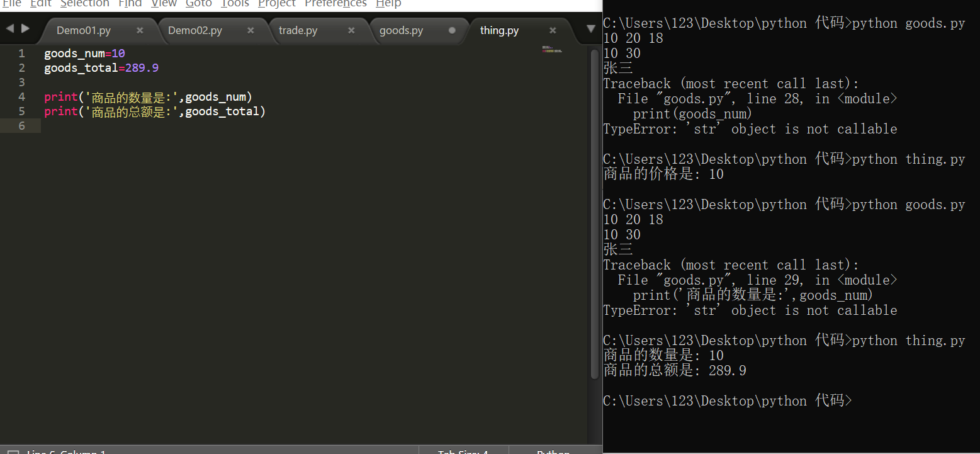
Task: Click line number 1 in the gutter
Action: pos(22,54)
